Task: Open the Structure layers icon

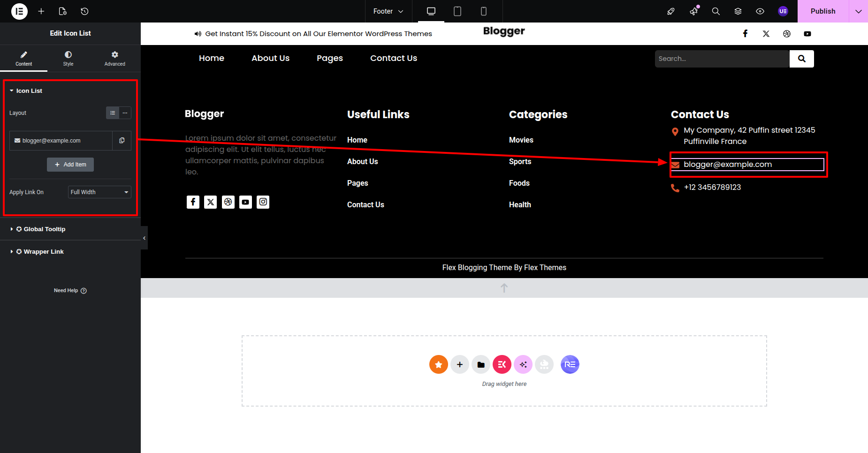Action: (738, 11)
